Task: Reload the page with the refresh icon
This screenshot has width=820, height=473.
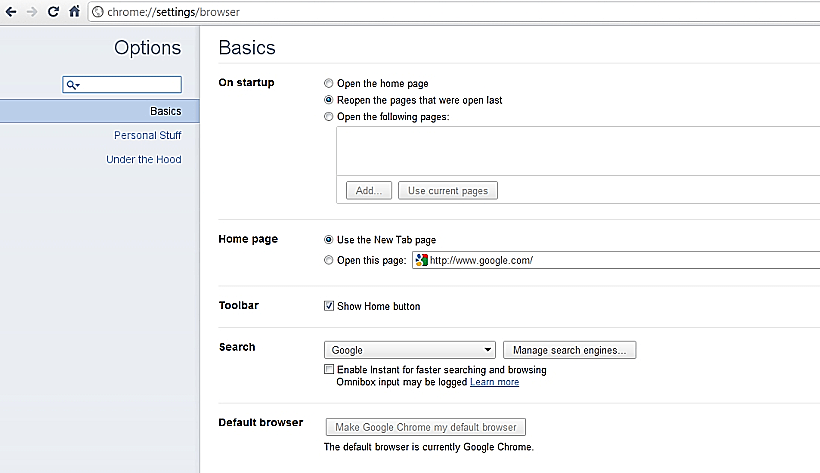Action: coord(53,12)
